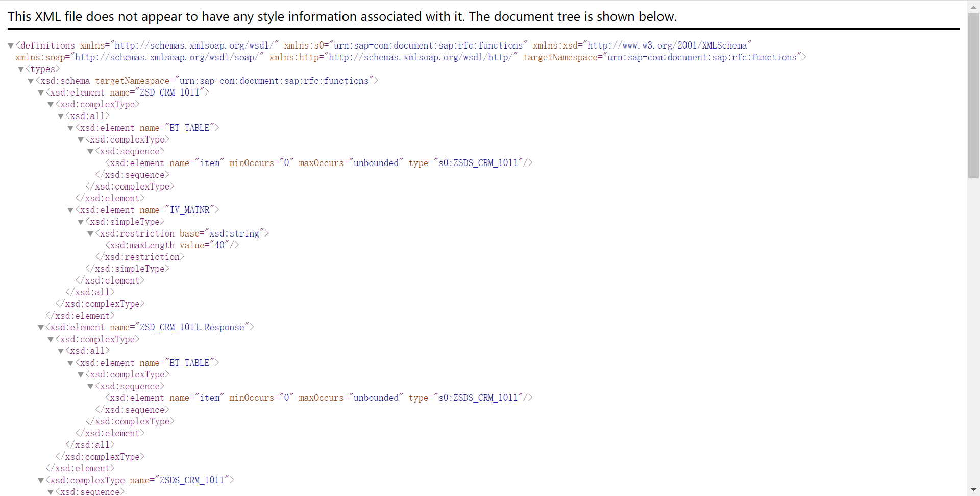
Task: Collapse the first xsd:all node
Action: (x=61, y=116)
